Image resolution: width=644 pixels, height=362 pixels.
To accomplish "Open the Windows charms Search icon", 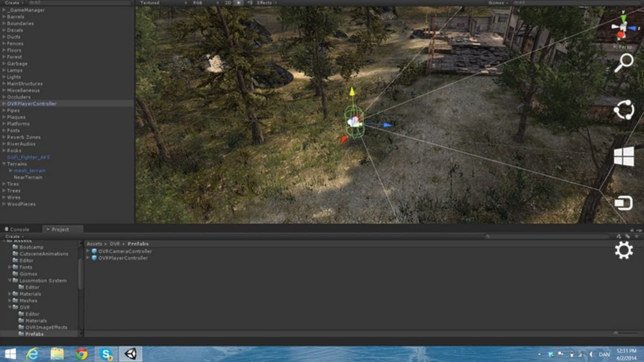I will click(624, 63).
